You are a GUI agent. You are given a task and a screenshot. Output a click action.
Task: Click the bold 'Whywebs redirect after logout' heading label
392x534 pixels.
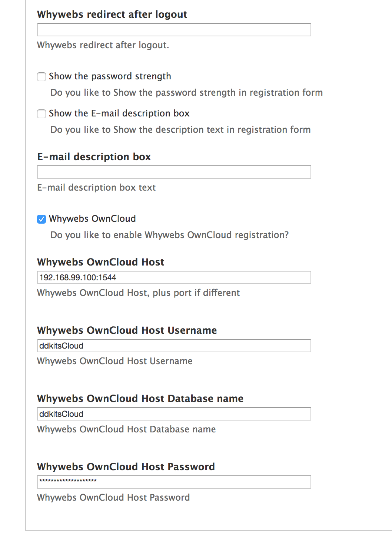coord(112,14)
